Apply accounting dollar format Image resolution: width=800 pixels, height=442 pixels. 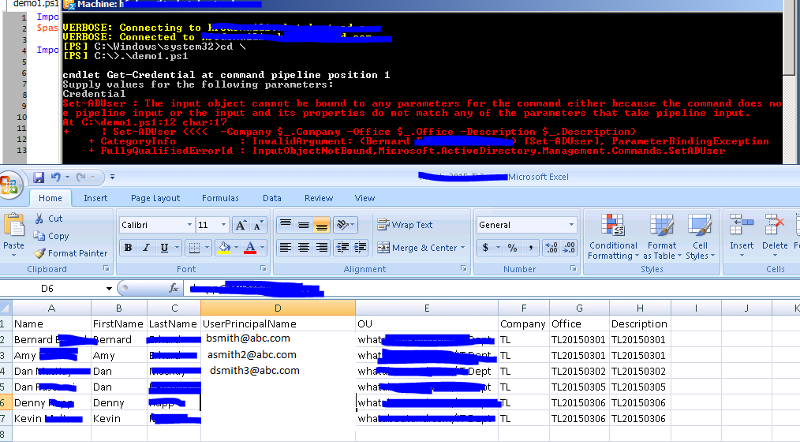pos(485,248)
